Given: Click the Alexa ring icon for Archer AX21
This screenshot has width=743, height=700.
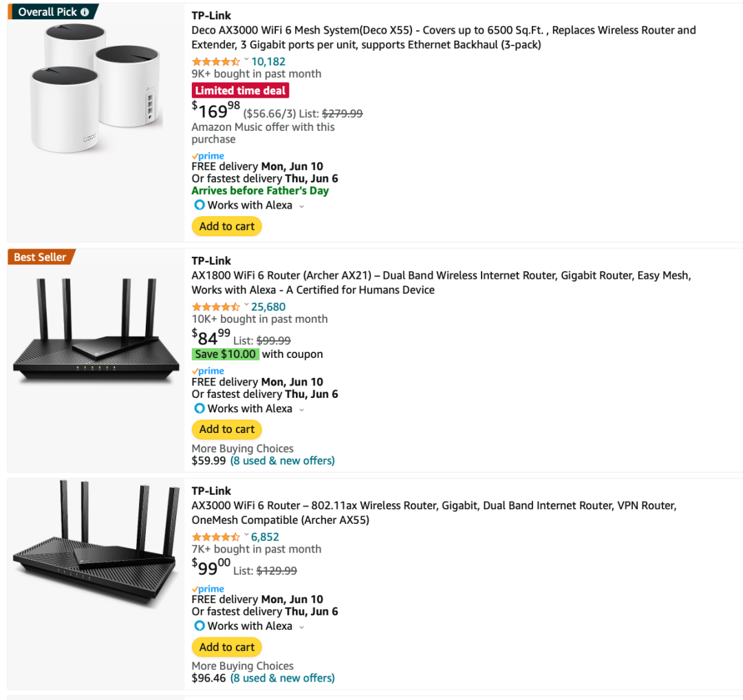Looking at the screenshot, I should pos(200,409).
